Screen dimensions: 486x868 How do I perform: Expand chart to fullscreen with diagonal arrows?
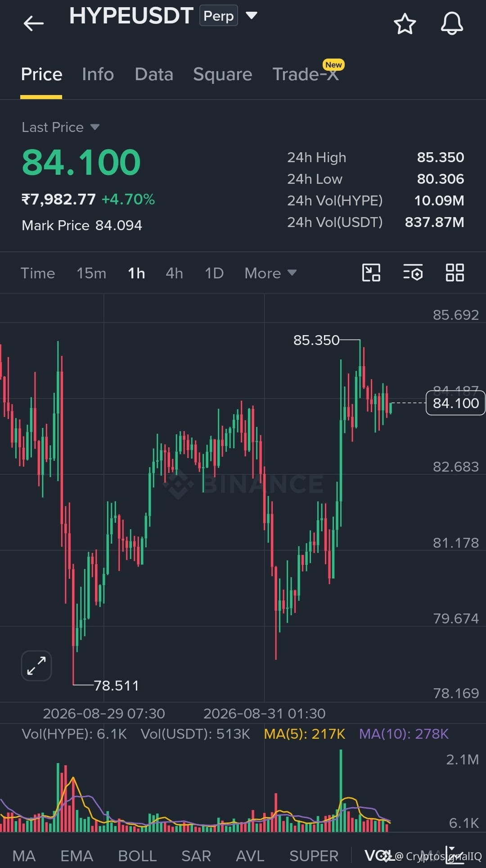click(36, 666)
